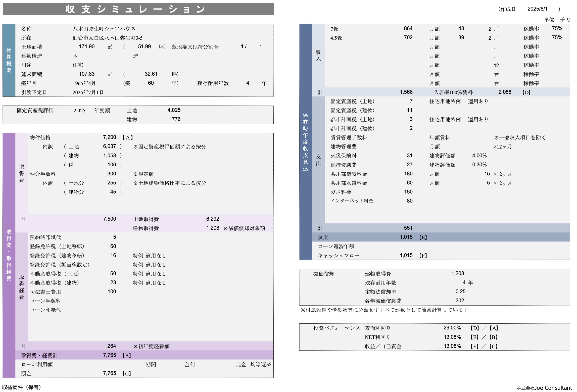Select annual depreciation 302
Viewport: 577px width, 392px height.
460,301
